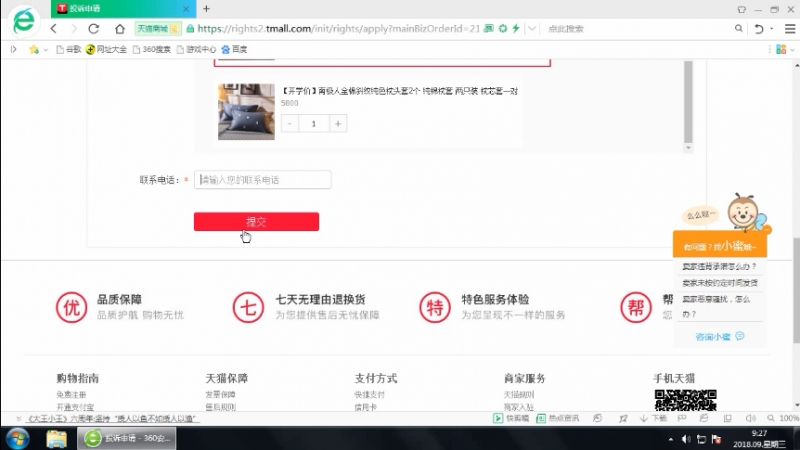This screenshot has width=800, height=450.
Task: Expand the address bar dropdown arrow
Action: tap(532, 29)
